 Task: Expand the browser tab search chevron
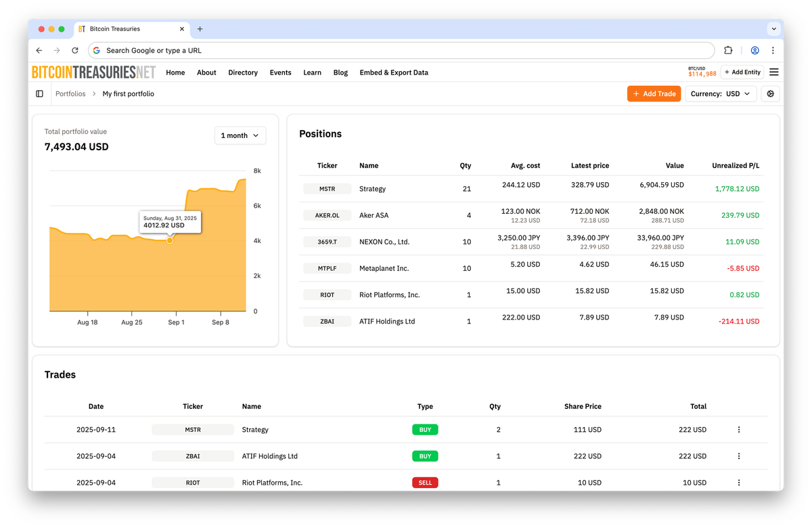tap(773, 28)
